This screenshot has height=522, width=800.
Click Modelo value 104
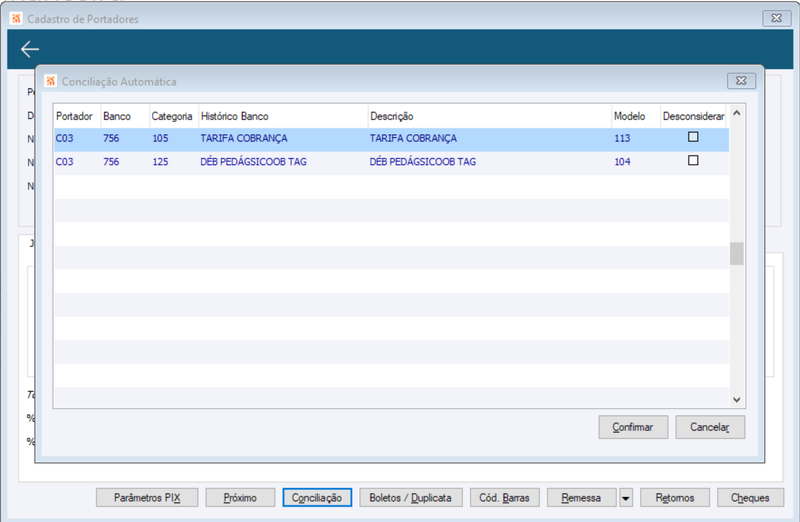(622, 162)
